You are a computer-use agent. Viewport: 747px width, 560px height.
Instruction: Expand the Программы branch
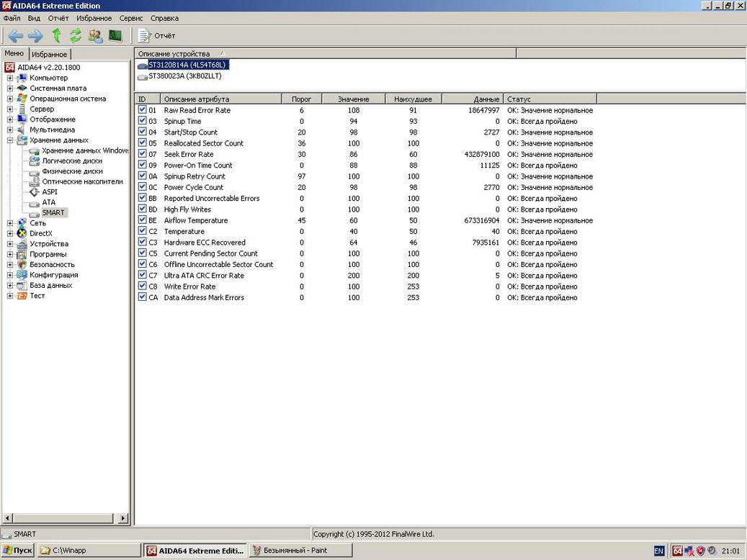9,254
